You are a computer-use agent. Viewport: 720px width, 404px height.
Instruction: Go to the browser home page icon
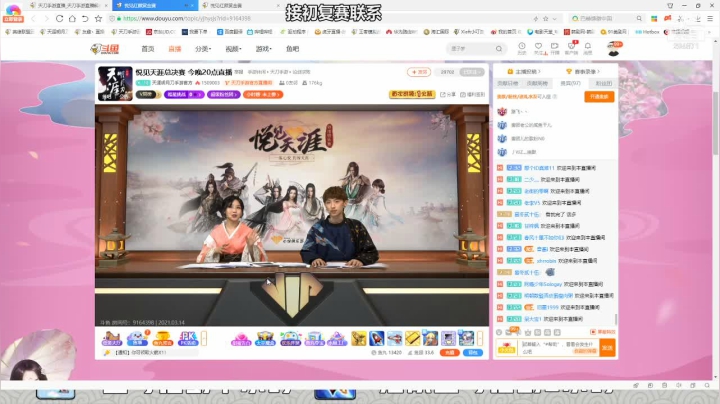[x=72, y=19]
